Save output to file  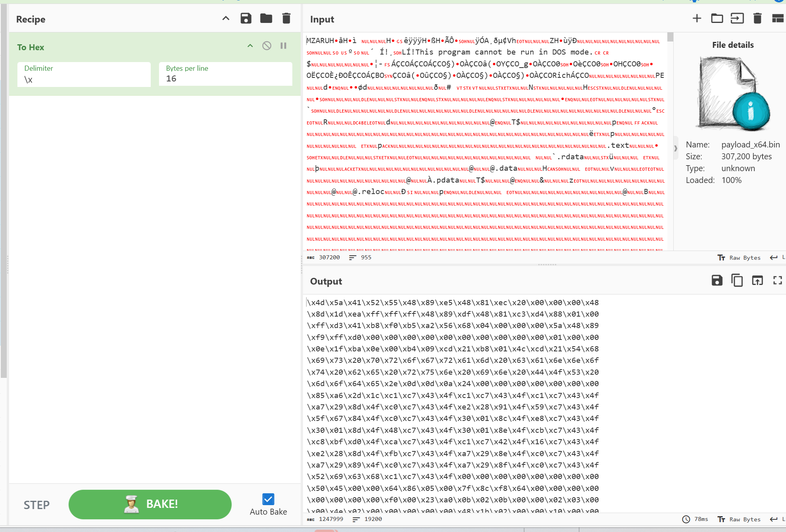tap(717, 281)
